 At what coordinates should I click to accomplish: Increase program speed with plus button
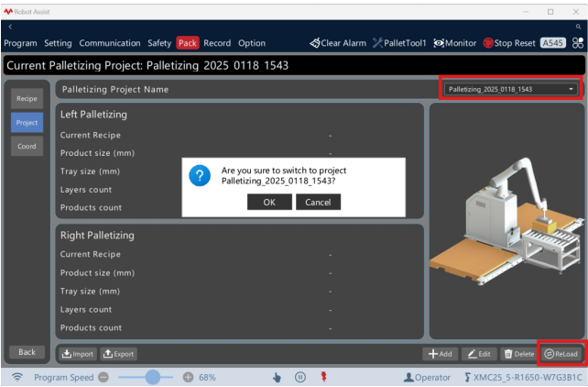pos(188,377)
